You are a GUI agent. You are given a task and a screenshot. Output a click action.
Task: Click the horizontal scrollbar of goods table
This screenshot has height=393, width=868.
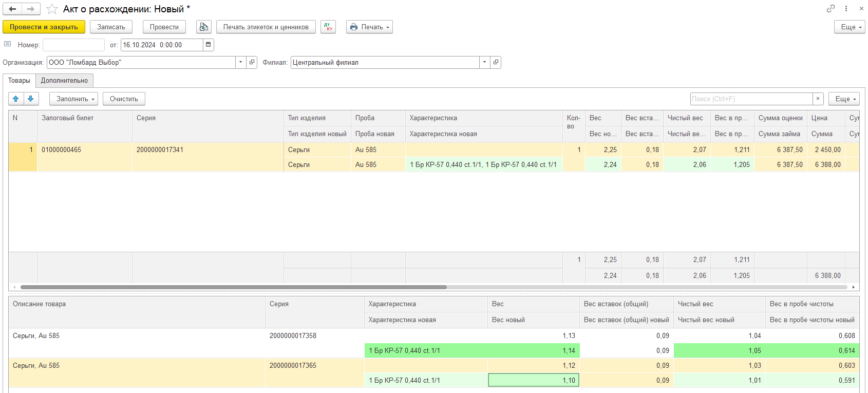(233, 287)
